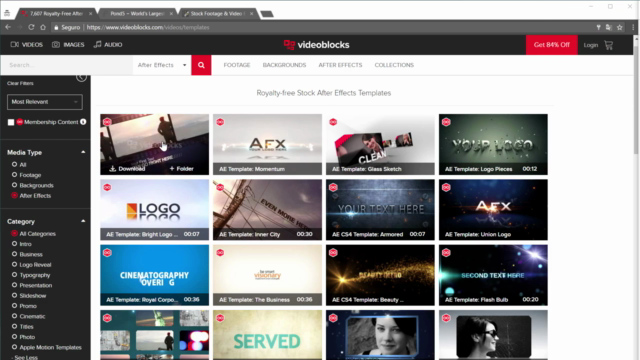
Task: Click member badge on AE Template: Logo Pieces
Action: pos(446,122)
